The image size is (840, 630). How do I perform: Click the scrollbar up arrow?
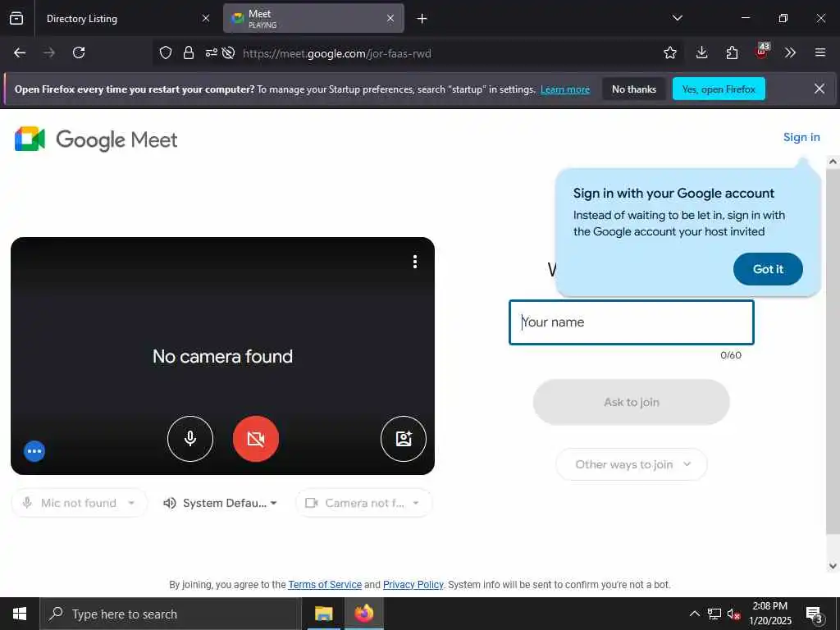833,162
